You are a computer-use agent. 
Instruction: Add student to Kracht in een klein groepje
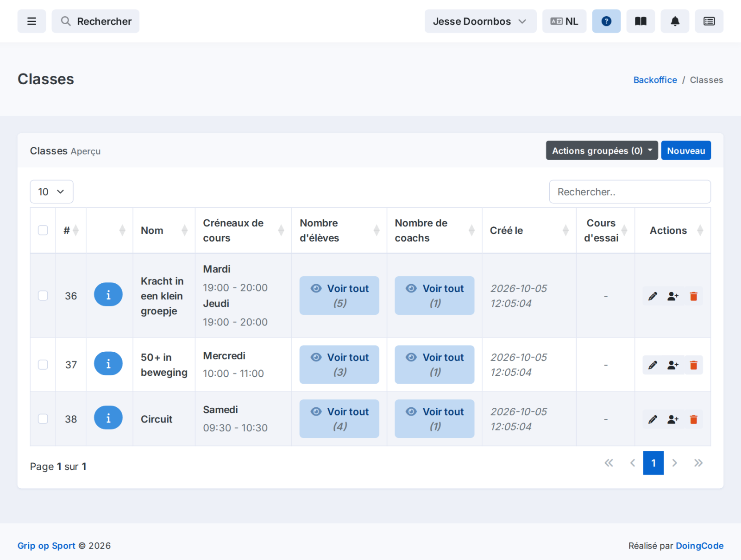[673, 296]
